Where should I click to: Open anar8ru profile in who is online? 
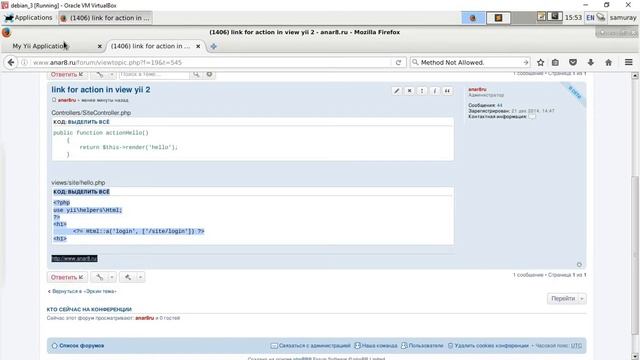pos(144,318)
